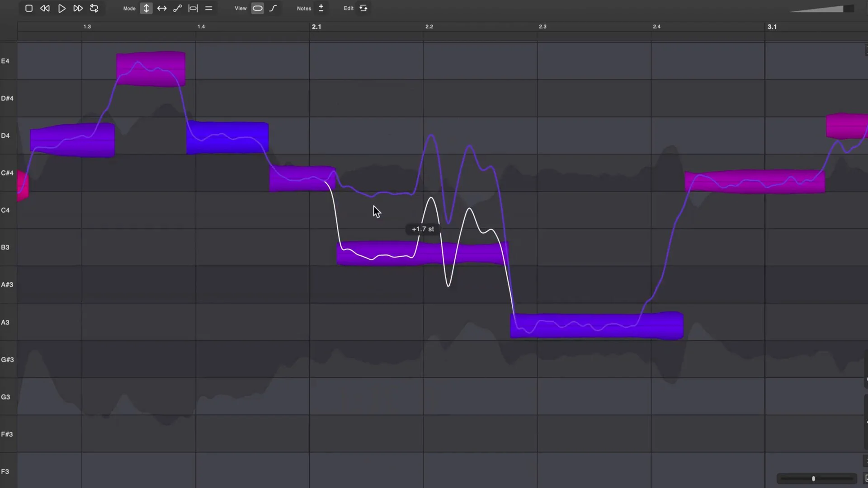Viewport: 868px width, 488px height.
Task: Select vertical pitch shift mode
Action: 146,8
